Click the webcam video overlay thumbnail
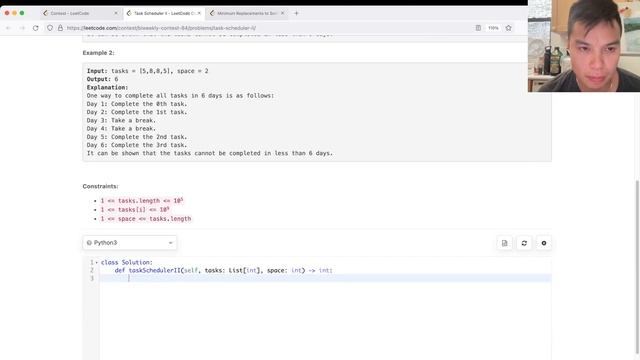Screen dimensions: 640x360 (x=584, y=46)
